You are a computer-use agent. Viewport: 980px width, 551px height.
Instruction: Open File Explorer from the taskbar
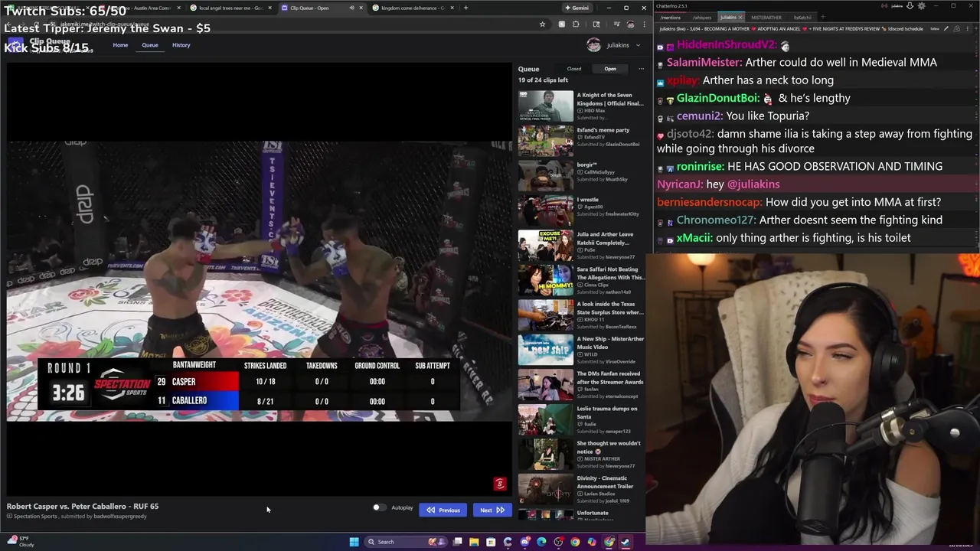[474, 542]
